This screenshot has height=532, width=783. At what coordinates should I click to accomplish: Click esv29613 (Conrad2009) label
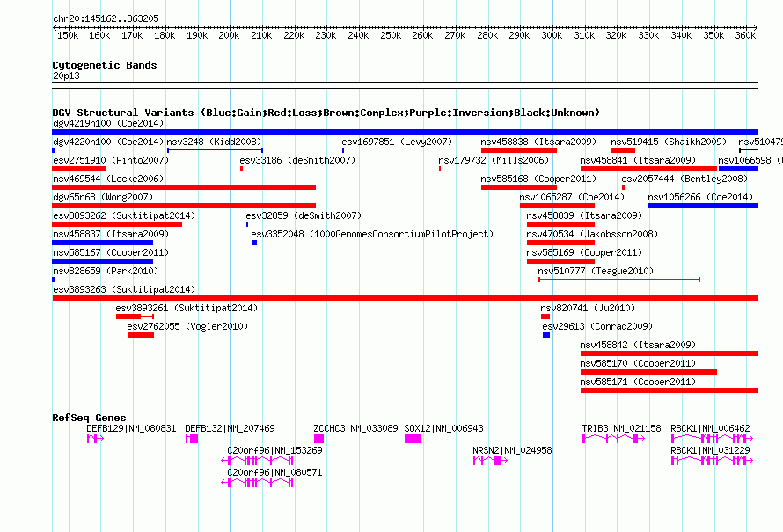click(x=597, y=326)
